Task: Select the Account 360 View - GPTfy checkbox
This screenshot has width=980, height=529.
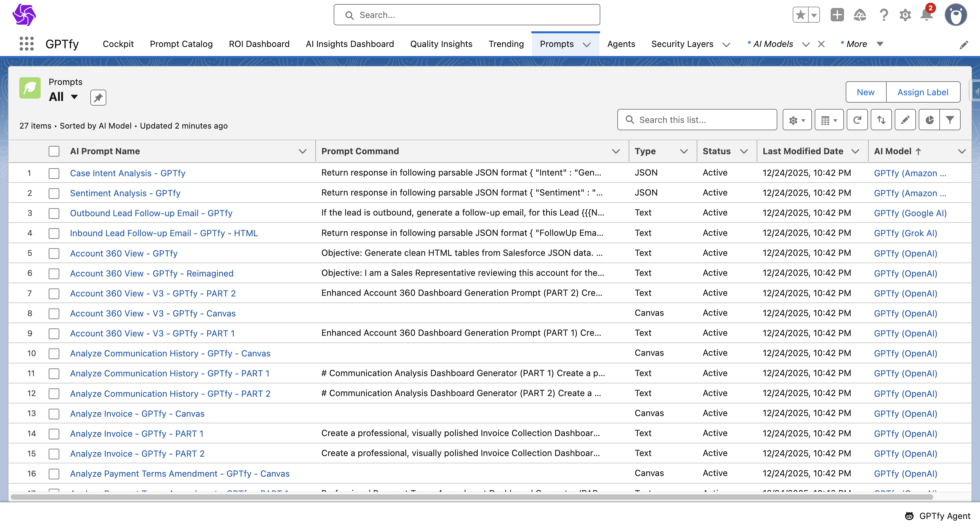Action: click(x=54, y=253)
